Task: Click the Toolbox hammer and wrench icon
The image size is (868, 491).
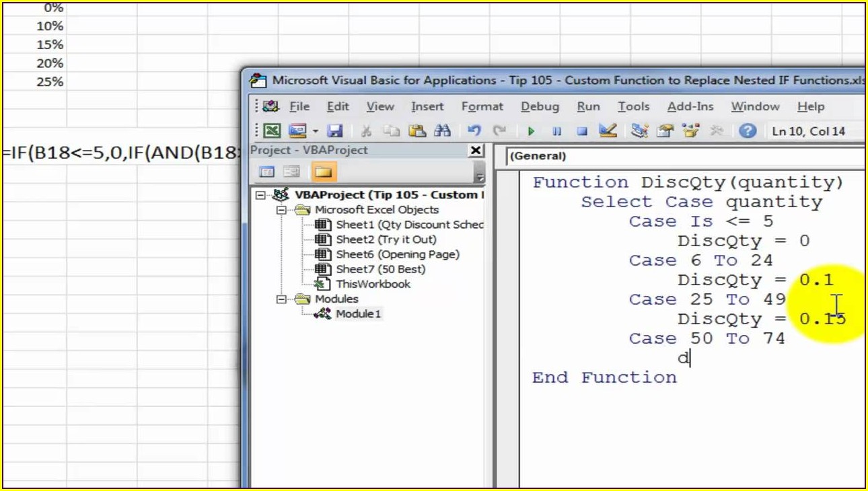Action: point(716,131)
